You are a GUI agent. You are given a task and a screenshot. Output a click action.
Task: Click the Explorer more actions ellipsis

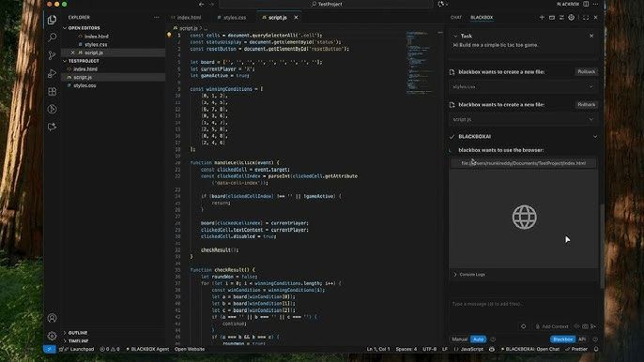157,17
